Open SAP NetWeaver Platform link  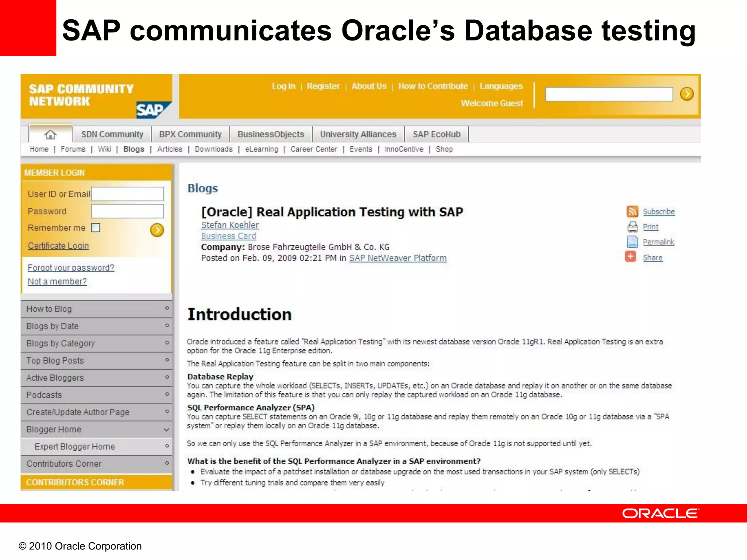point(398,258)
